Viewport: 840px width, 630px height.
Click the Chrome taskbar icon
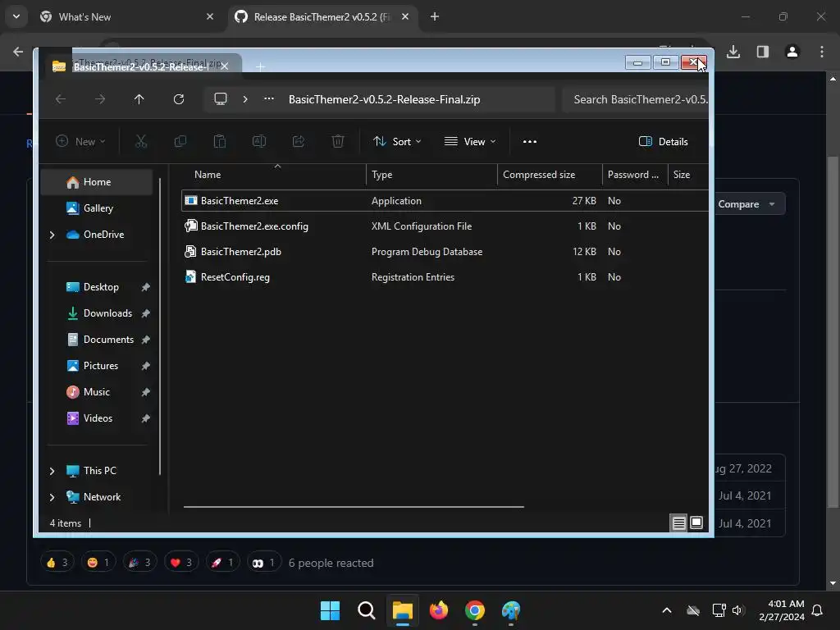475,610
